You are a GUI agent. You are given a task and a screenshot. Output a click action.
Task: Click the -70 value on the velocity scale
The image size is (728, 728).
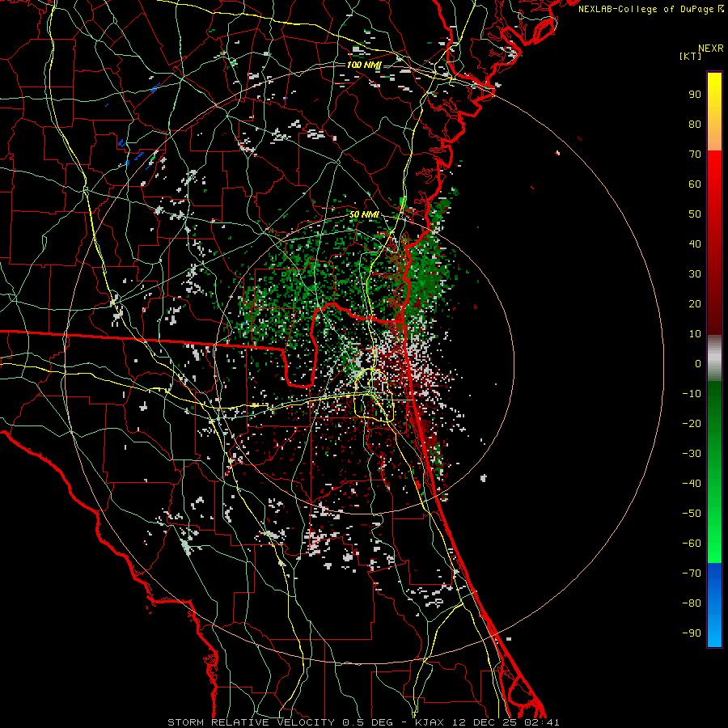(692, 574)
